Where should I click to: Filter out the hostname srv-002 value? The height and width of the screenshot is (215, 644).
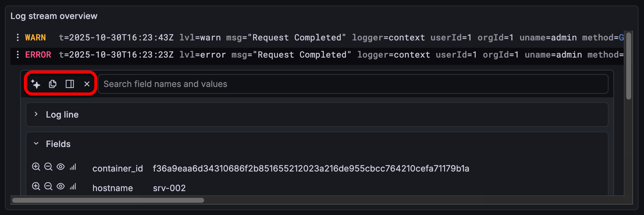(x=48, y=186)
